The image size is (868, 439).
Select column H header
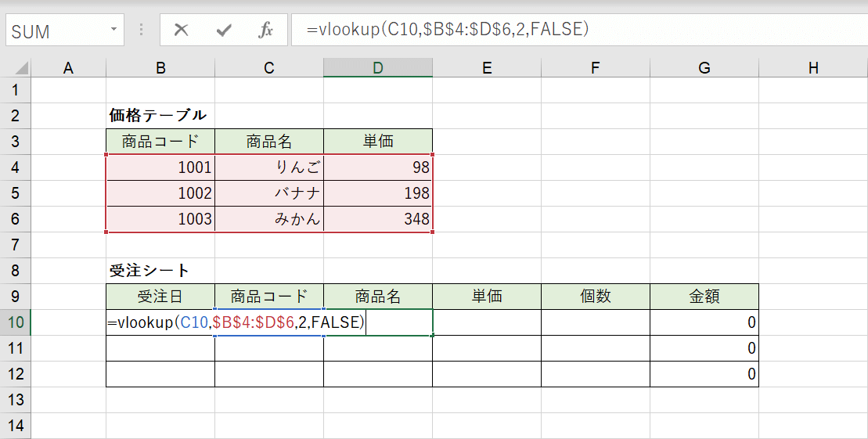[813, 68]
